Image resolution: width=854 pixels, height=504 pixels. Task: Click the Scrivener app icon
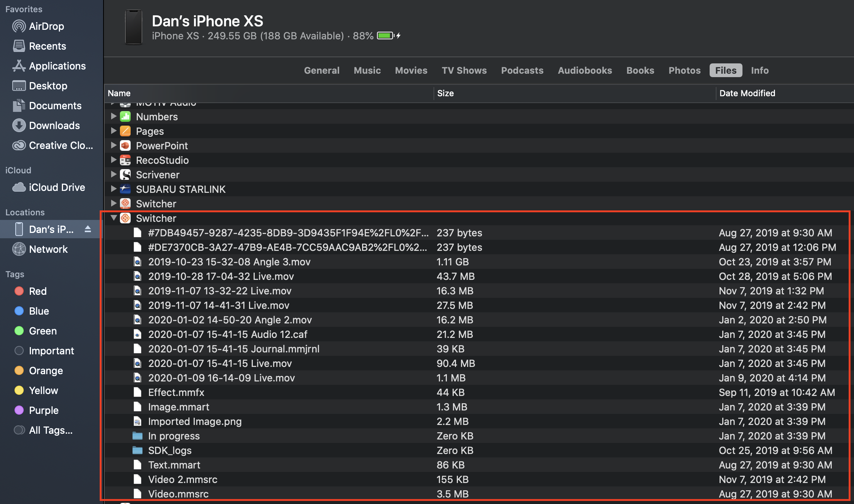[125, 174]
